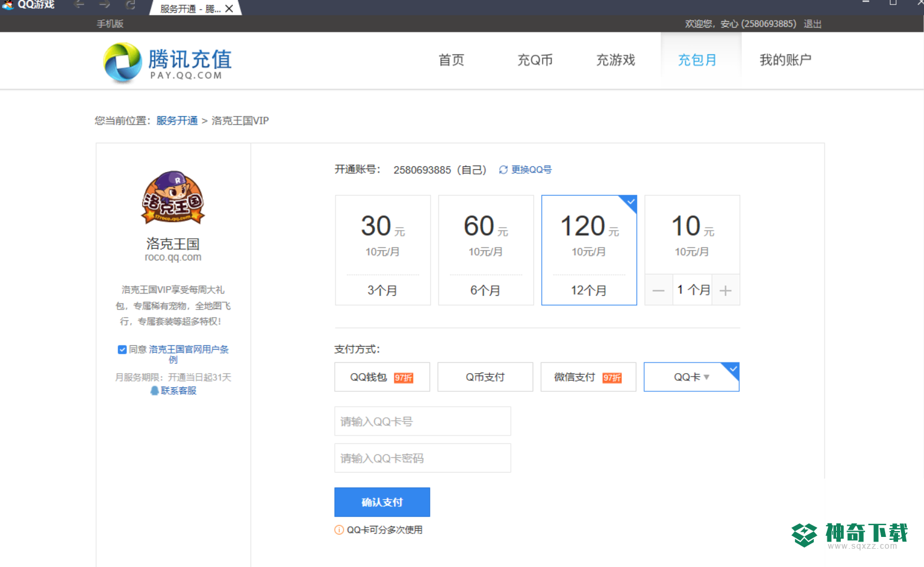
Task: Open 首页 in navigation
Action: 451,60
